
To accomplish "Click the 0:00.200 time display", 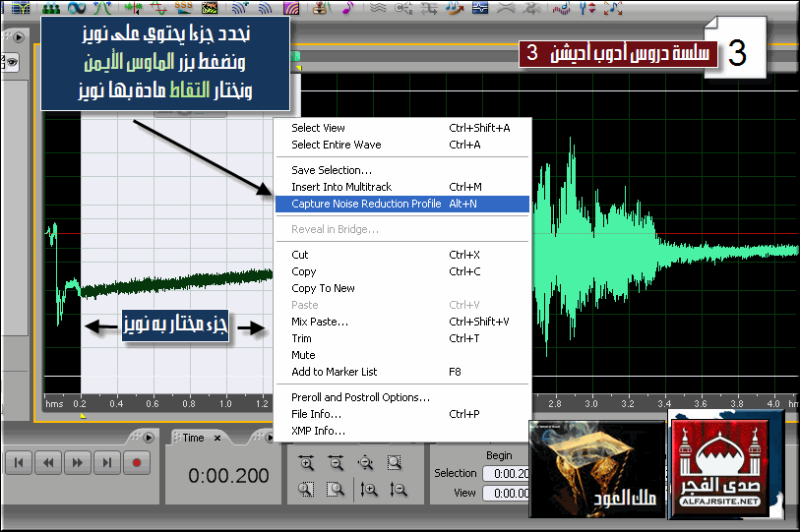I will (228, 475).
